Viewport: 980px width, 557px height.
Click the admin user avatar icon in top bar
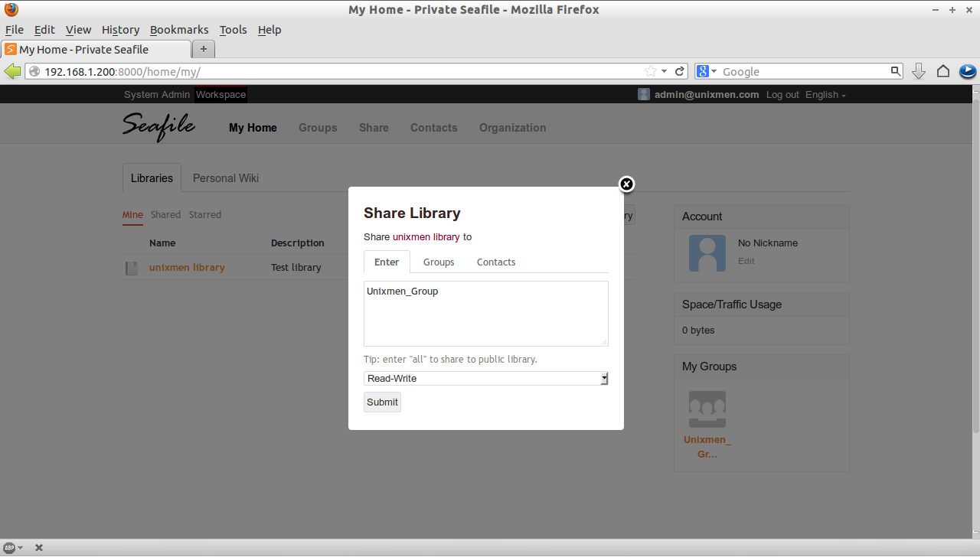click(644, 94)
